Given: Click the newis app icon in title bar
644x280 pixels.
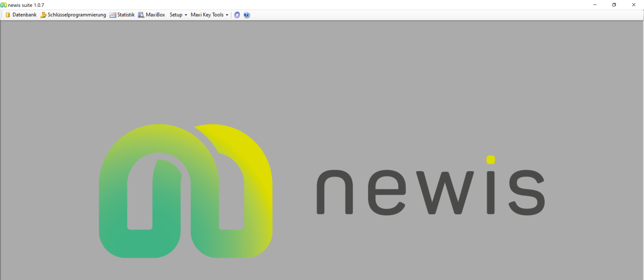Looking at the screenshot, I should click(4, 5).
